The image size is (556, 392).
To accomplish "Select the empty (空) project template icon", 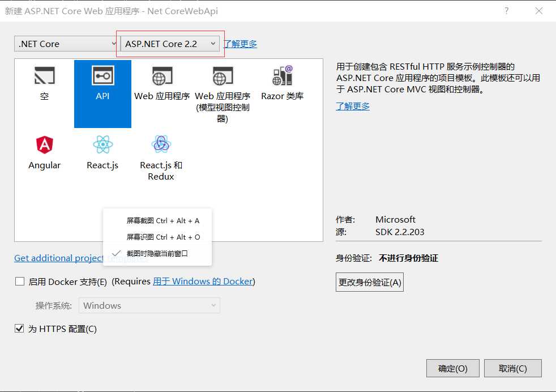I will [44, 76].
